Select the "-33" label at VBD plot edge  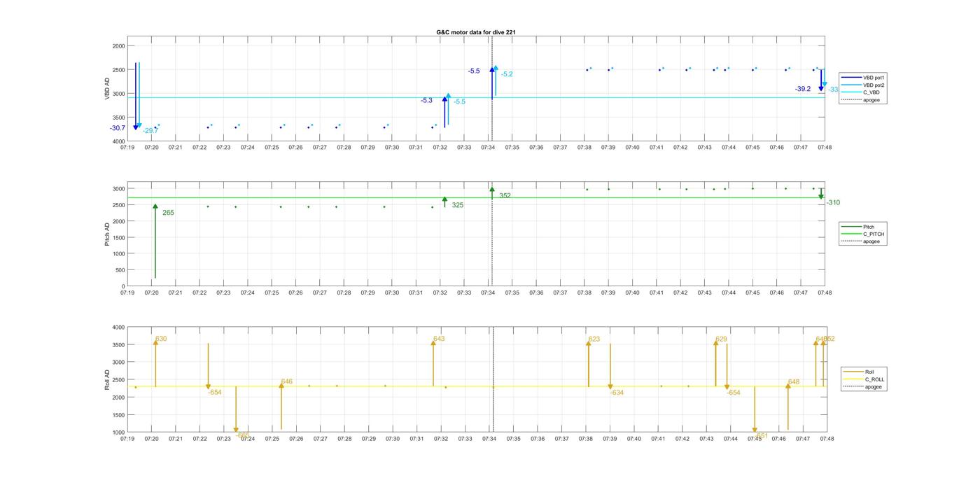click(x=833, y=90)
